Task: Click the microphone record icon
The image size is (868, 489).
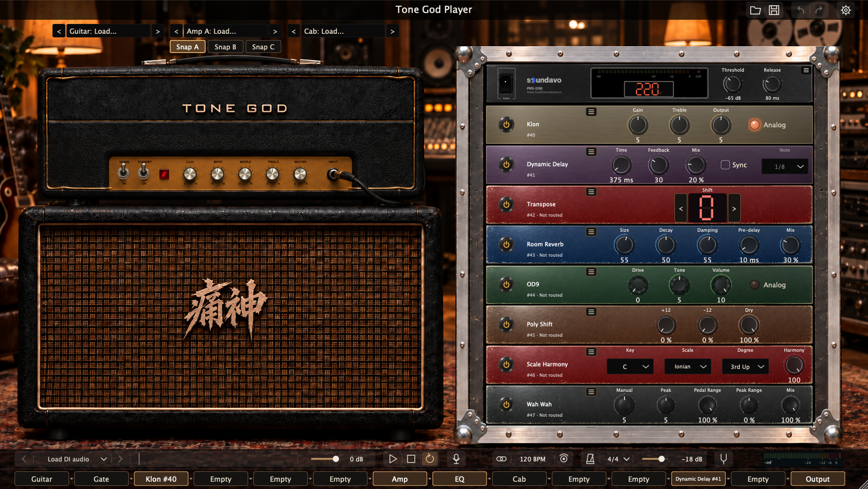Action: [456, 459]
